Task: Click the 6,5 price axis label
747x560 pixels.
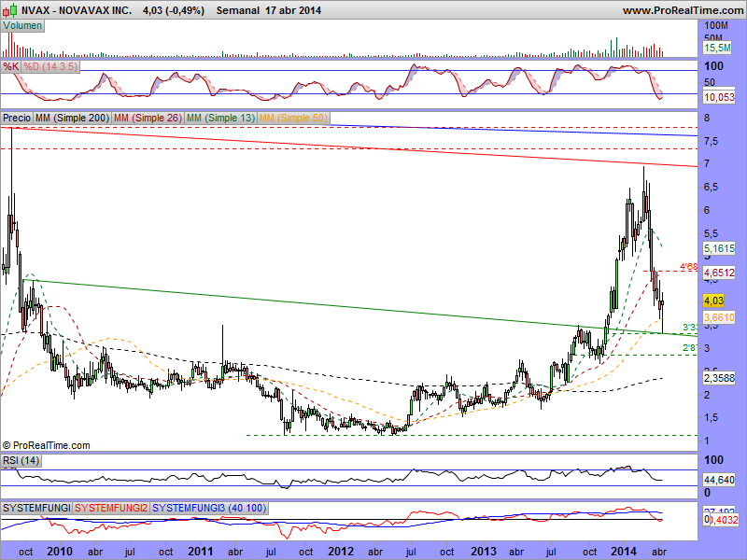Action: (x=712, y=188)
